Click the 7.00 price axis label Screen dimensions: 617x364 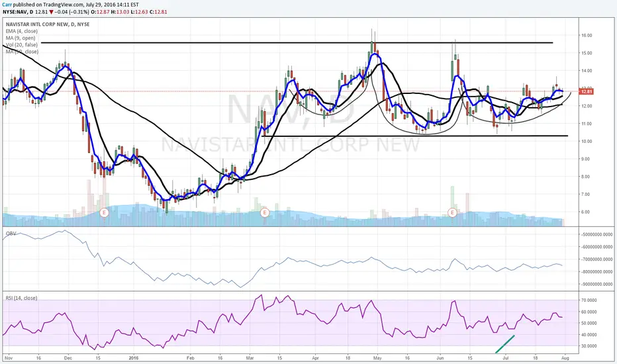pos(587,195)
